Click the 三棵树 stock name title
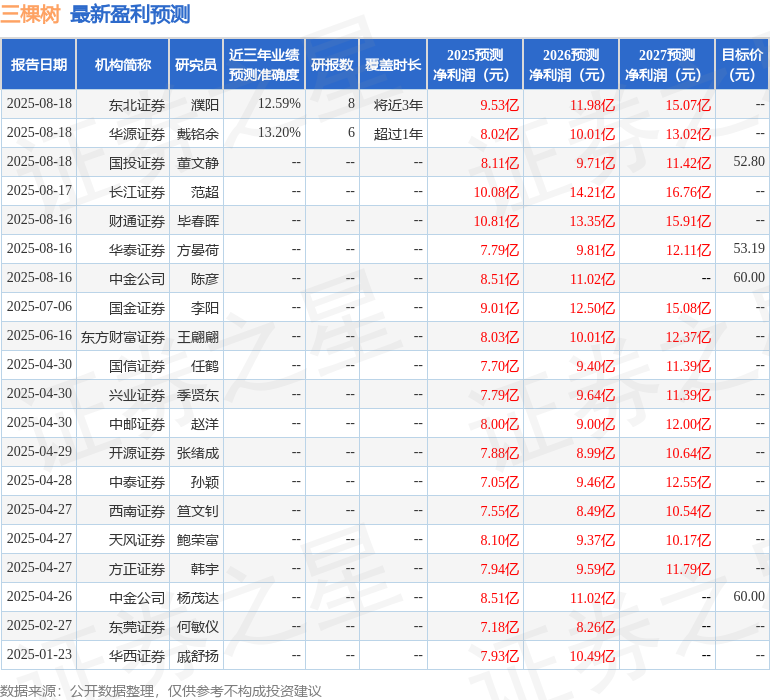Screen dimensions: 770x700 pyautogui.click(x=30, y=15)
